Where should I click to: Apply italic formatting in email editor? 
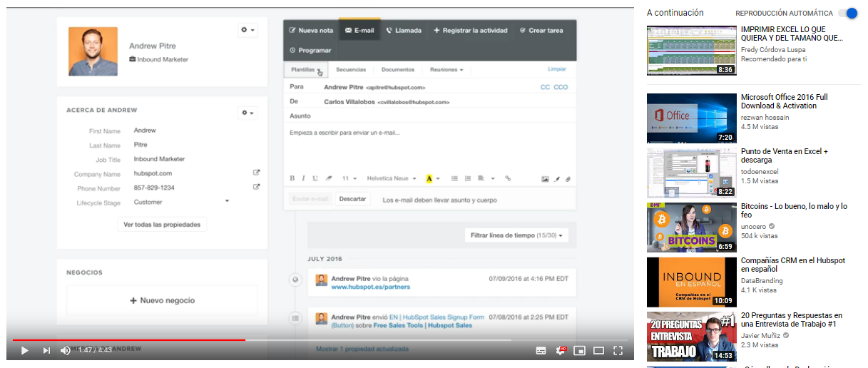coord(303,178)
